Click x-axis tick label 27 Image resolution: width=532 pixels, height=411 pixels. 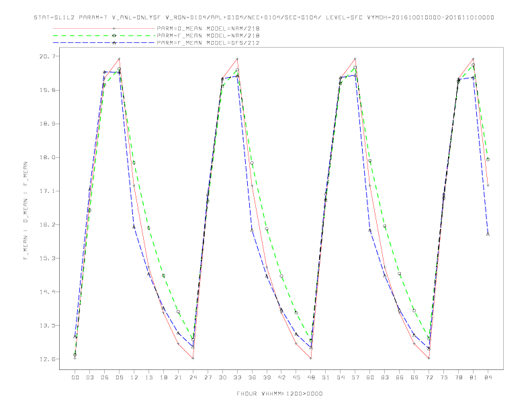tap(208, 377)
